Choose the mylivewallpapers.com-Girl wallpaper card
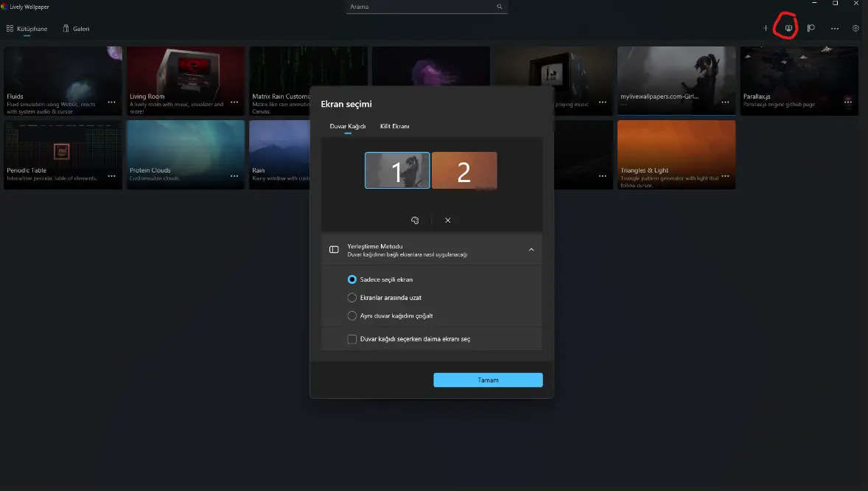The width and height of the screenshot is (868, 491). point(676,81)
